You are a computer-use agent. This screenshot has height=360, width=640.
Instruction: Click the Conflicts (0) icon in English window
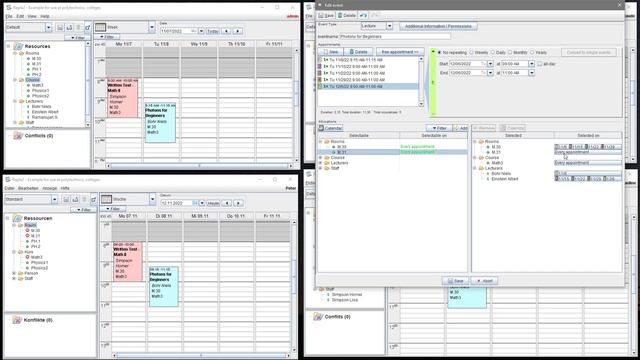point(18,136)
